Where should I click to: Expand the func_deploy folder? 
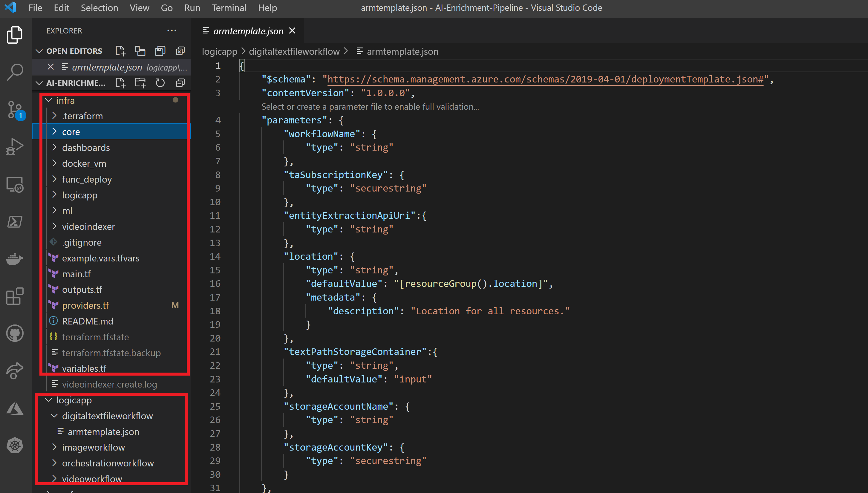point(54,180)
